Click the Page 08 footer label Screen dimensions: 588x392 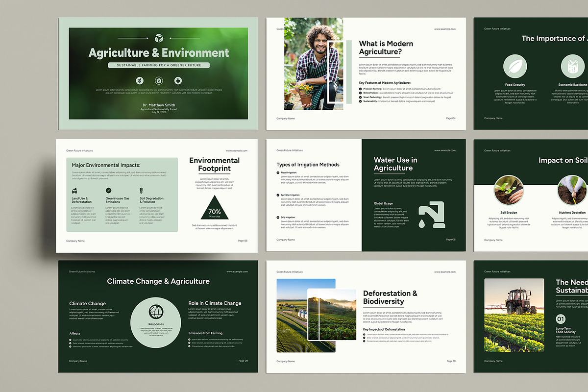451,240
